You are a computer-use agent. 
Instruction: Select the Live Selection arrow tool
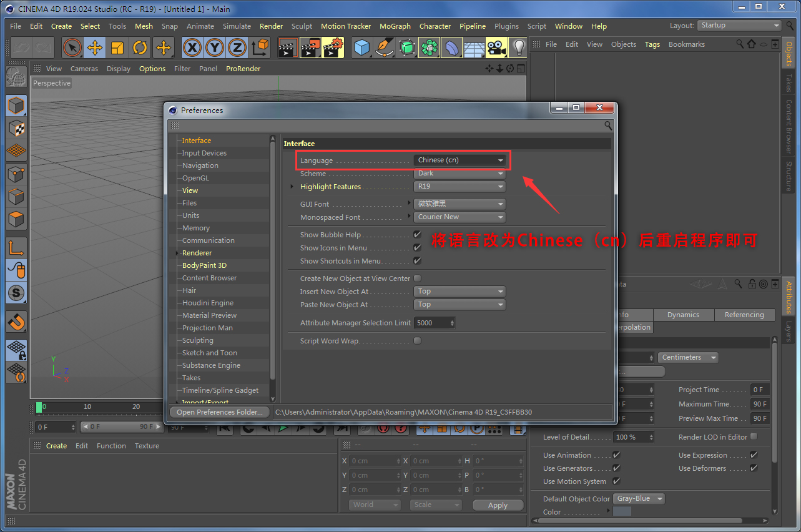coord(72,48)
